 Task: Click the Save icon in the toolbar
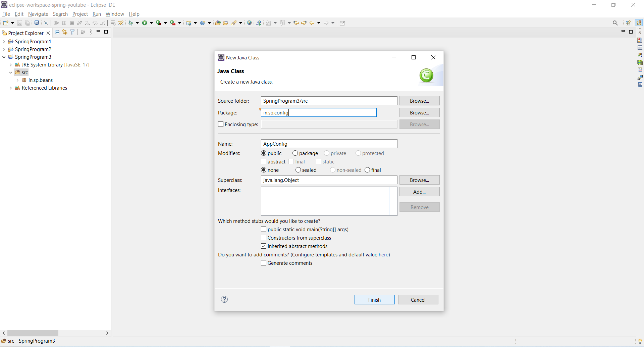click(x=19, y=23)
